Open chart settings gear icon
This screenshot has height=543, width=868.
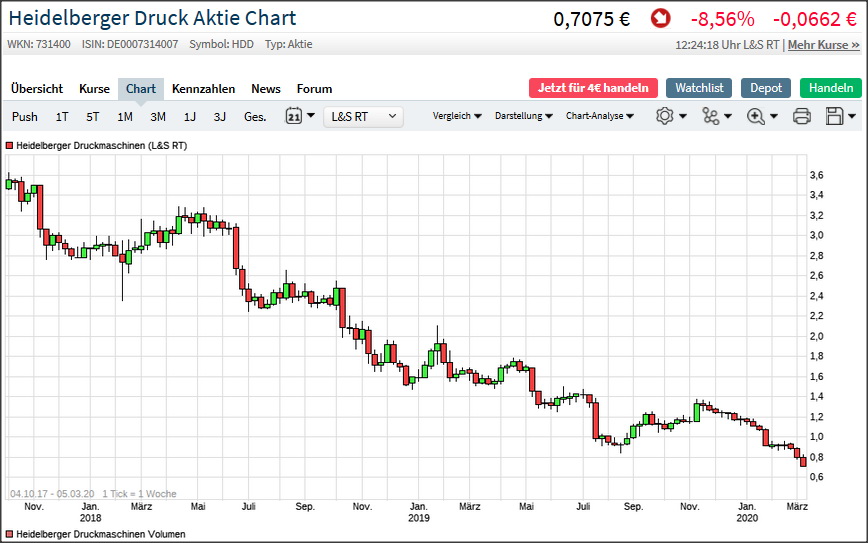click(x=670, y=116)
